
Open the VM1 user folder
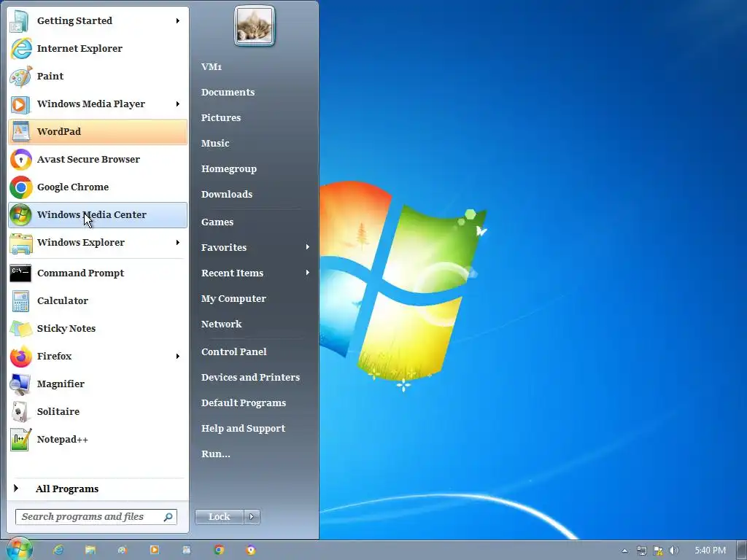212,66
